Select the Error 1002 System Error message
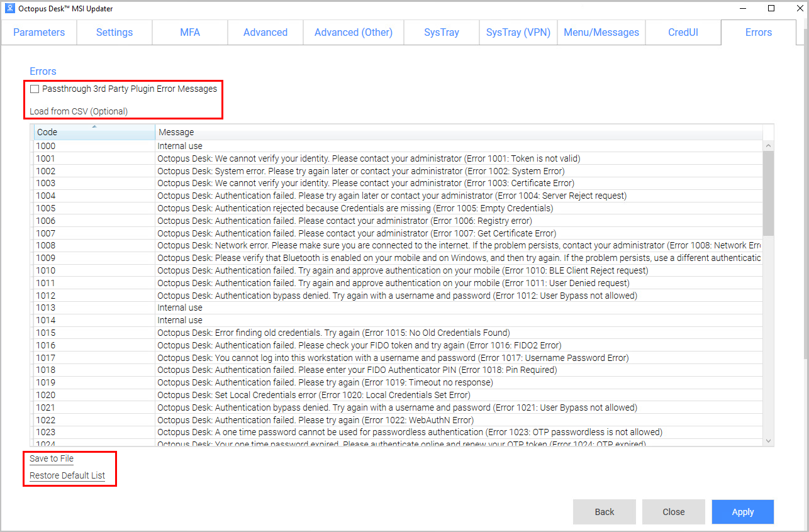809x532 pixels. pos(459,171)
